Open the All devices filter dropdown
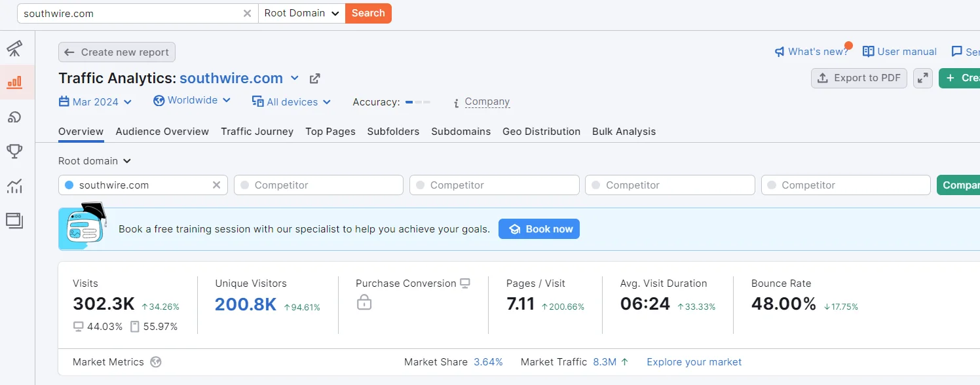The width and height of the screenshot is (980, 385). (292, 102)
